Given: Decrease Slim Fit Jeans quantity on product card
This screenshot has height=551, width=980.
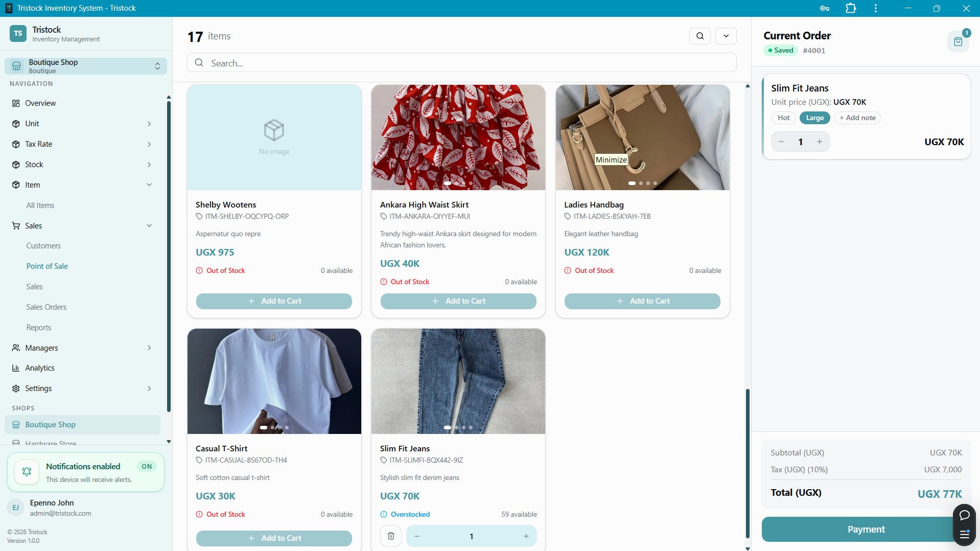Looking at the screenshot, I should [x=417, y=536].
